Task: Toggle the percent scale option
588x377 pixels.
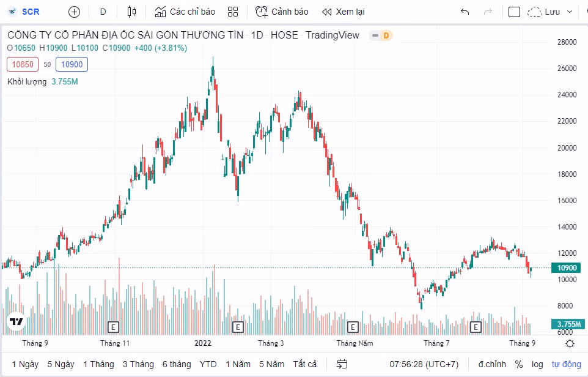Action: point(518,364)
